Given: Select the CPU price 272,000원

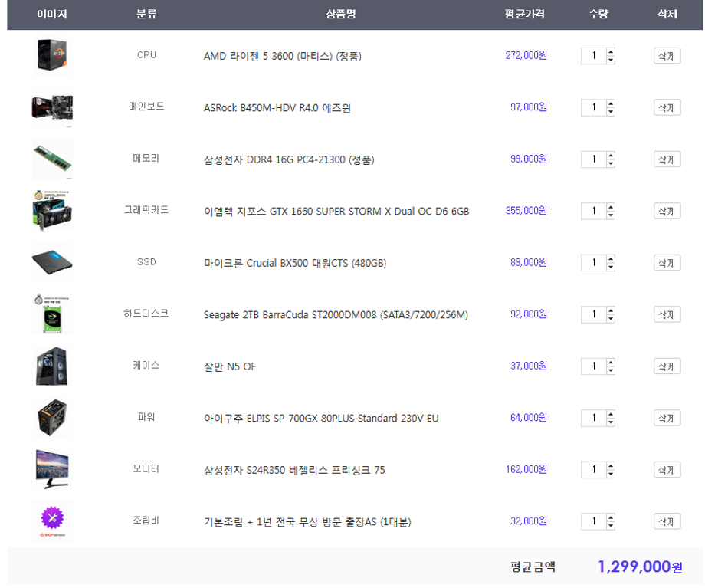Looking at the screenshot, I should (526, 55).
